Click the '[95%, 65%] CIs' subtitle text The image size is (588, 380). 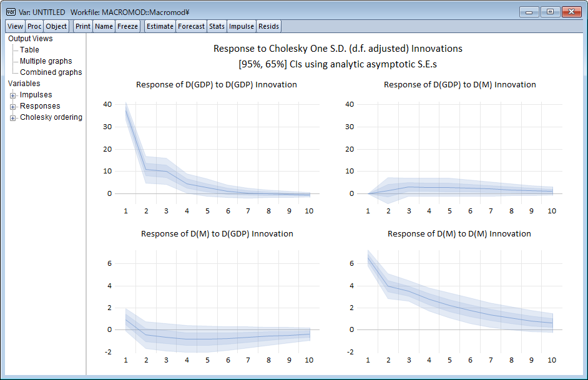(x=338, y=64)
